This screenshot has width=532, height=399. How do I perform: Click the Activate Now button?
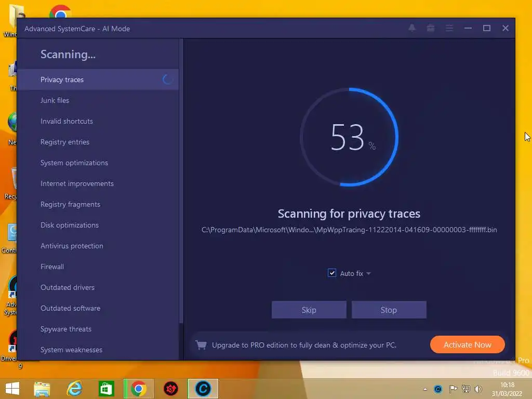tap(468, 345)
